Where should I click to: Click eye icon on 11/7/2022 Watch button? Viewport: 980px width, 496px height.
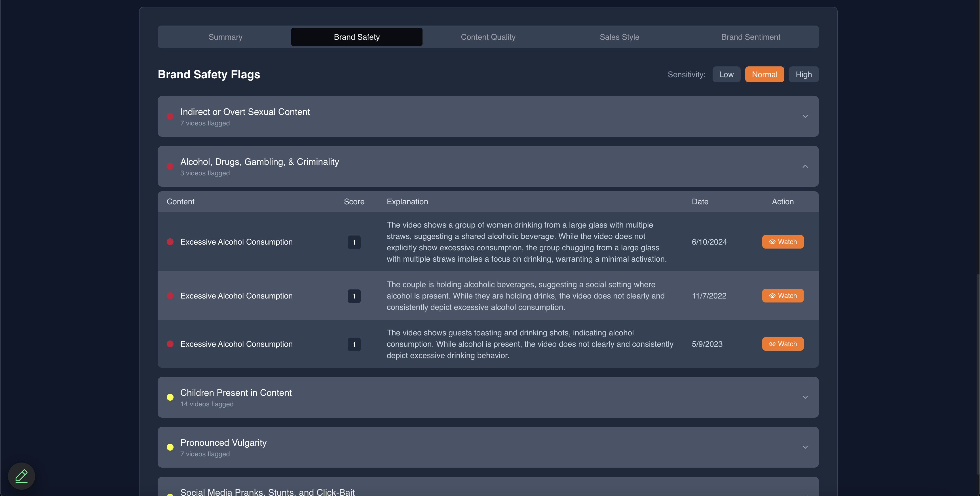[772, 296]
